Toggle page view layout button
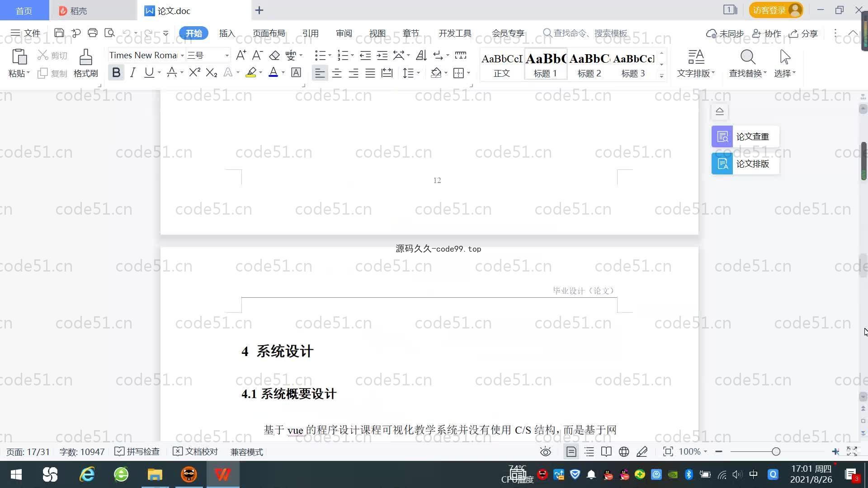 [x=571, y=451]
